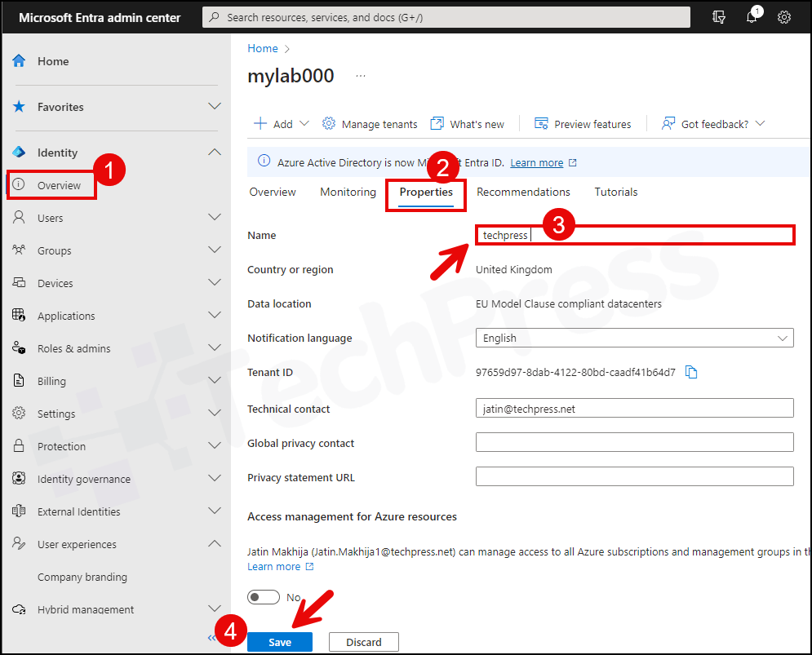Collapse the sidebar with double chevron
This screenshot has height=655, width=812.
tap(211, 637)
